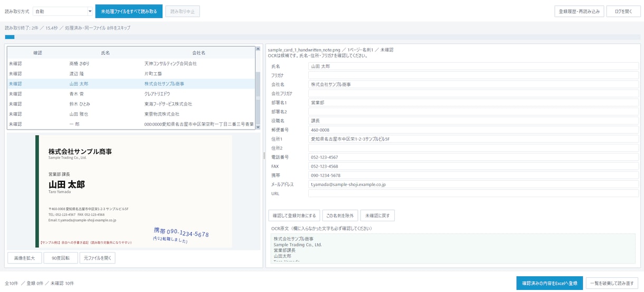
Task: Select the row for 一 郎
Action: [131, 124]
